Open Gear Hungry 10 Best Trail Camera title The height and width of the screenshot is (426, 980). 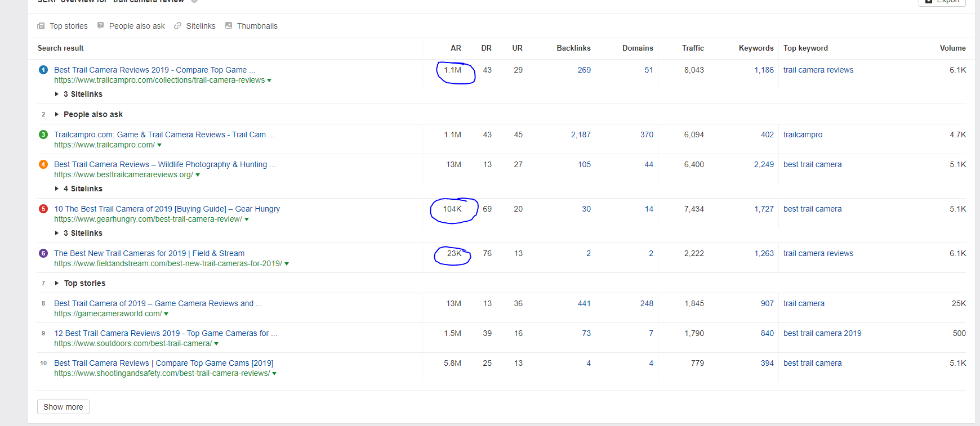(167, 209)
